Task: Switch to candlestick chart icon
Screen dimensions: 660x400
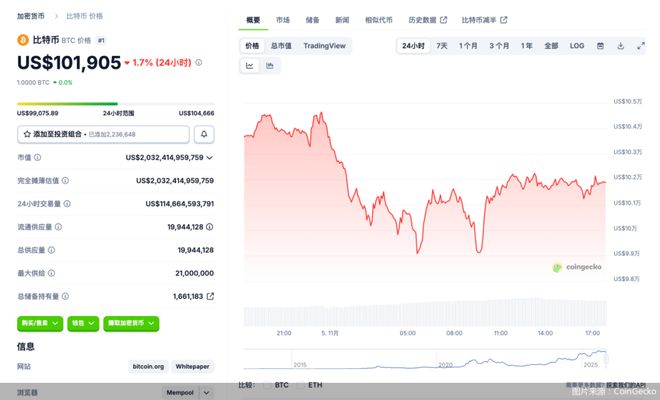Action: coord(270,65)
